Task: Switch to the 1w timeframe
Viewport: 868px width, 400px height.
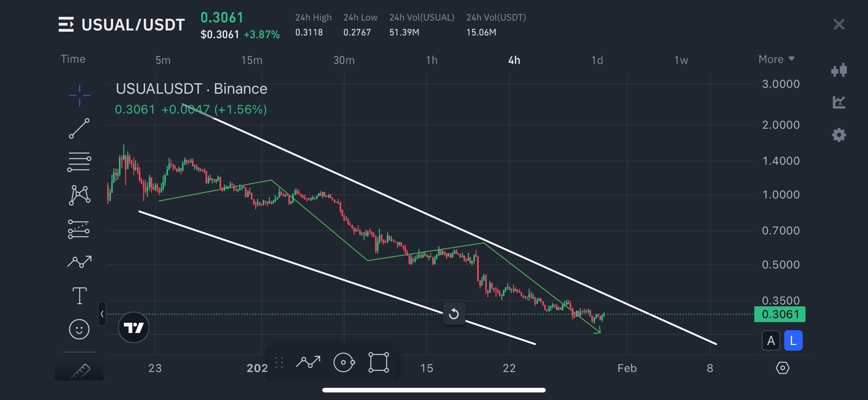Action: pyautogui.click(x=681, y=60)
